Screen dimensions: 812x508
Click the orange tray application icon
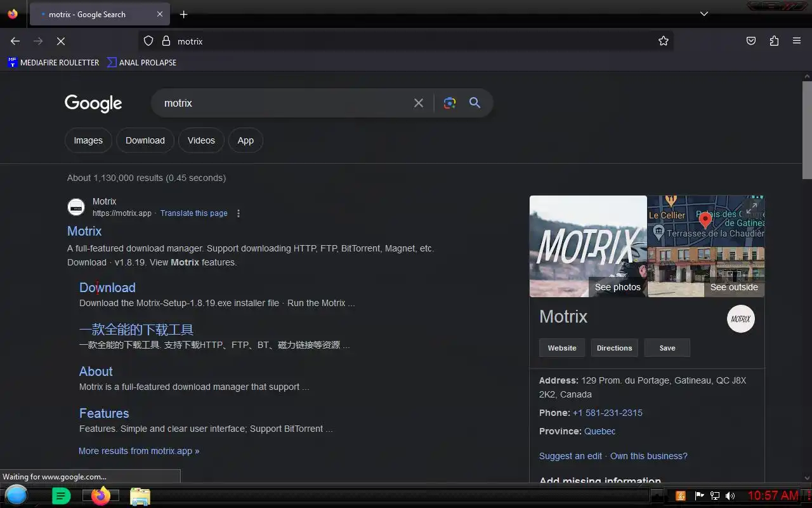pos(680,496)
